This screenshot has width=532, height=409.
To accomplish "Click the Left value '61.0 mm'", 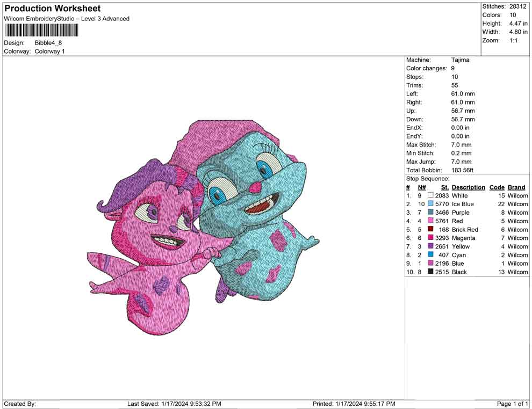I will point(463,94).
